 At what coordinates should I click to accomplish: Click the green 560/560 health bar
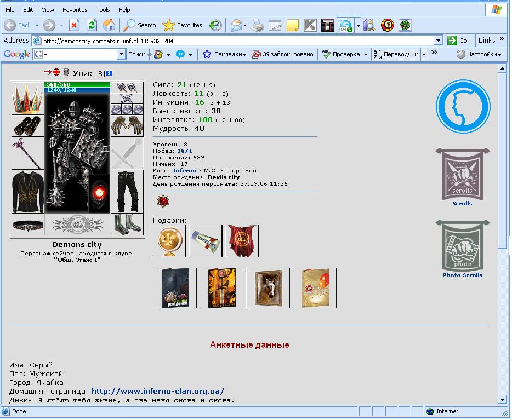coord(77,84)
